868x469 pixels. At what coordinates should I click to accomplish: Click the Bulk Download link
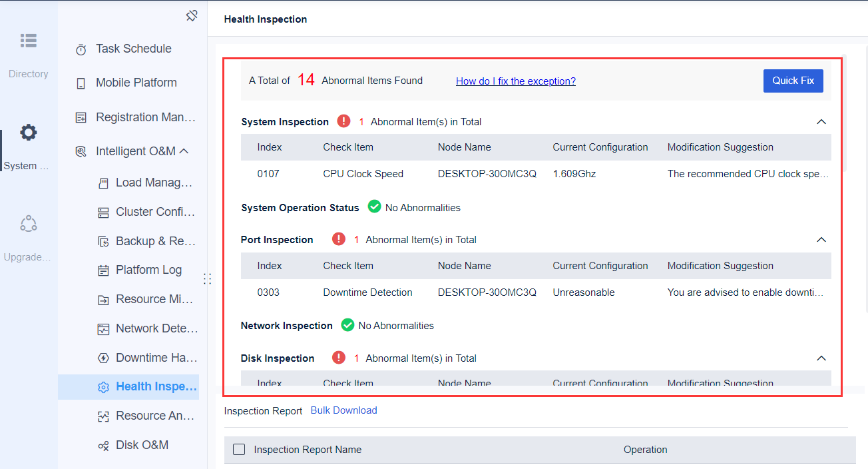(343, 410)
